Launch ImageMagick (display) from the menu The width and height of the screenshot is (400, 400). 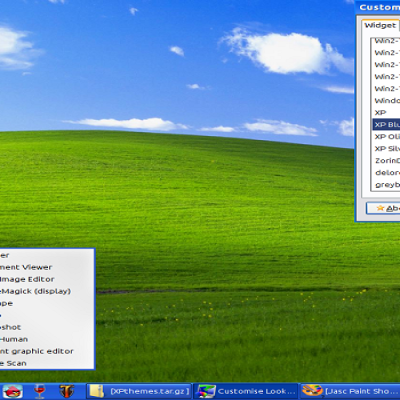tap(47, 291)
